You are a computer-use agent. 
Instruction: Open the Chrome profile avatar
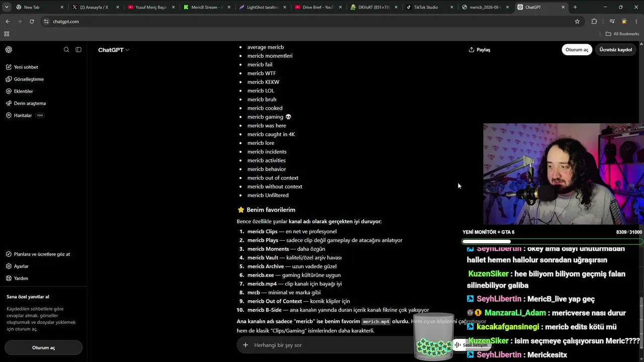(x=624, y=22)
